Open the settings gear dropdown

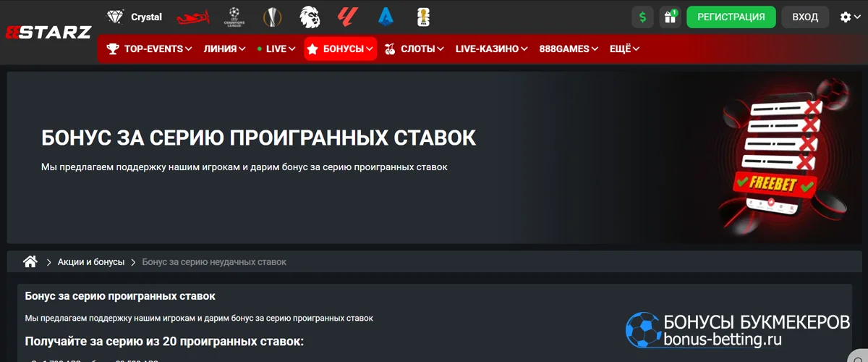click(x=851, y=17)
